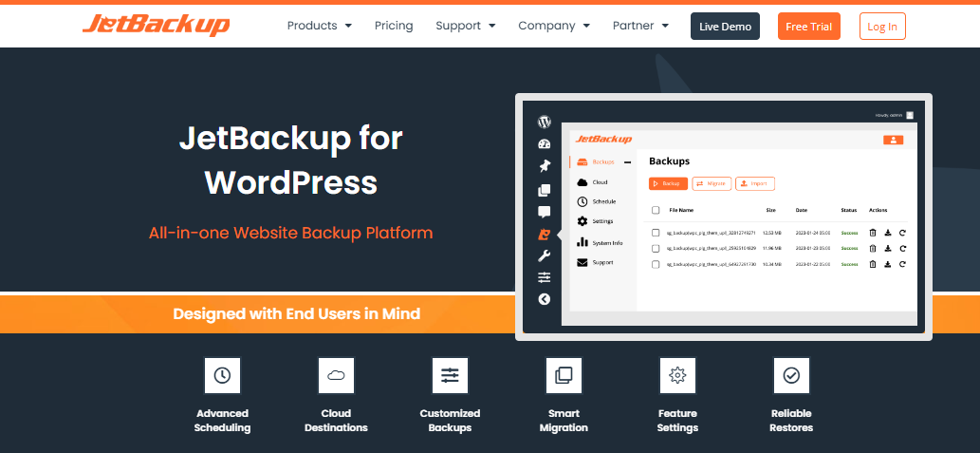Click the wrench tools icon in the mockup sidebar
This screenshot has width=980, height=453.
(545, 255)
